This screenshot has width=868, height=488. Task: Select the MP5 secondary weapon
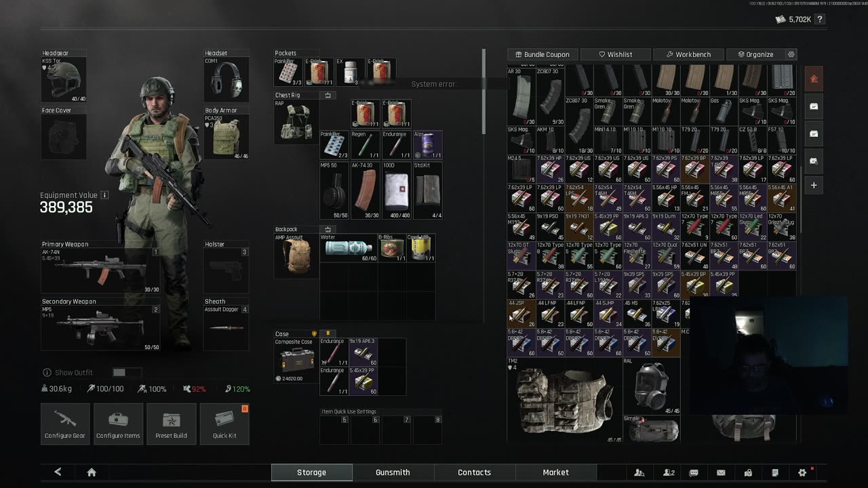(x=100, y=327)
